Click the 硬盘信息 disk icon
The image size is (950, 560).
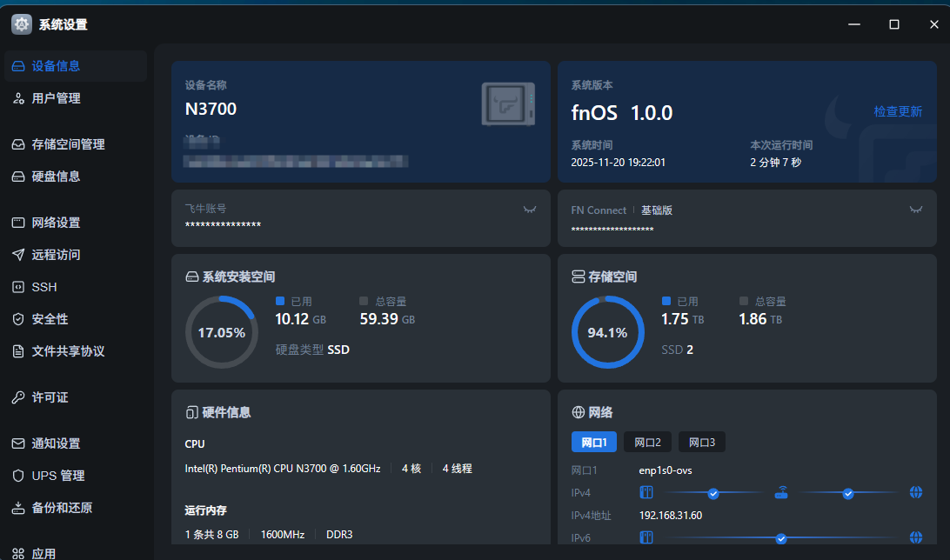(x=18, y=177)
